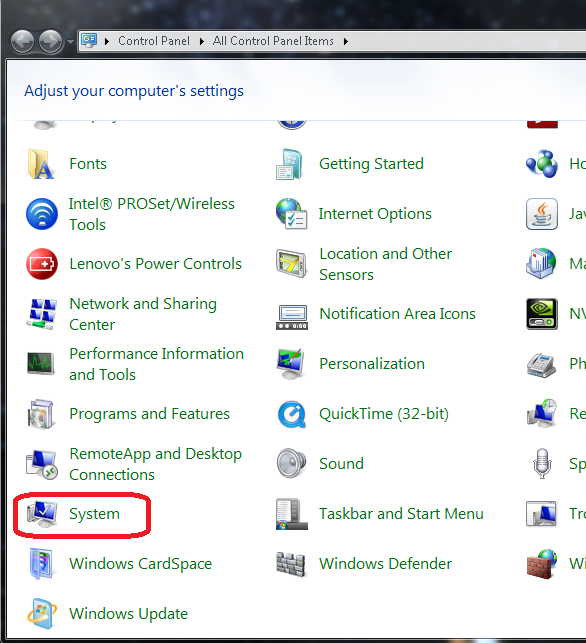Open the Windows CardSpace icon
This screenshot has width=586, height=643.
[x=41, y=564]
